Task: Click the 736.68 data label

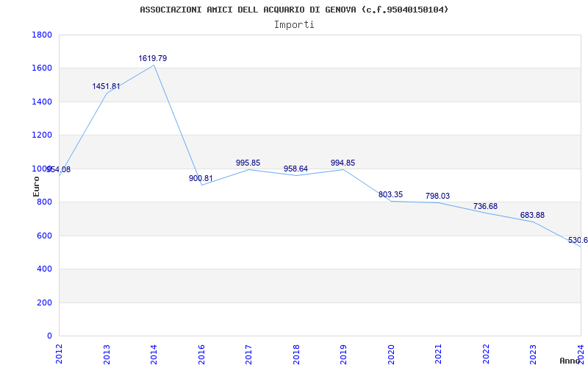Action: coord(485,207)
